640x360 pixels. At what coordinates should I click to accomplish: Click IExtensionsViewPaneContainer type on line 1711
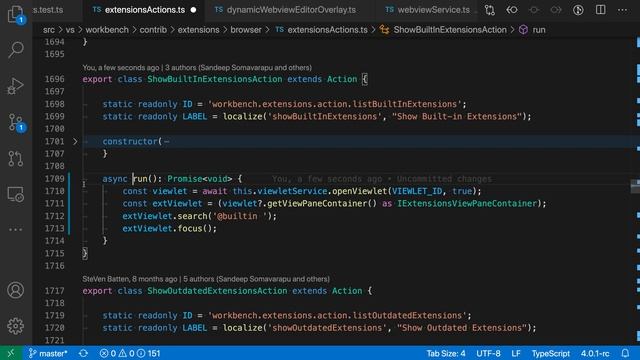click(467, 204)
